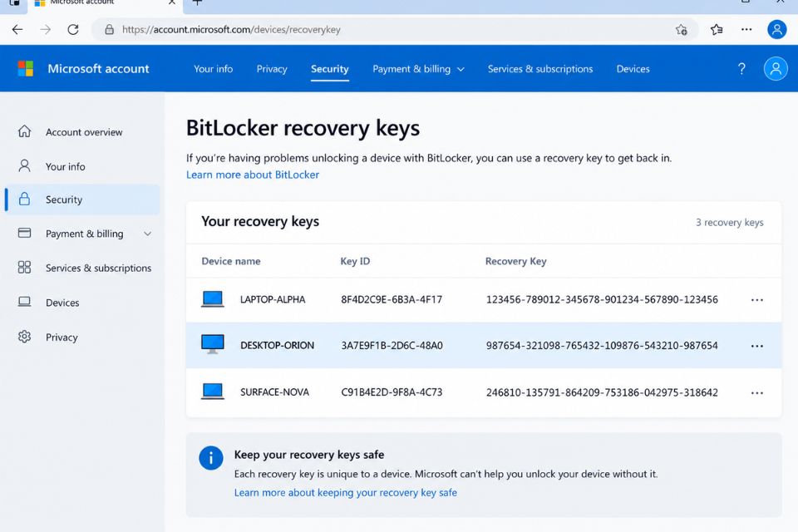Open more options for DESKTOP-ORION row
Image resolution: width=798 pixels, height=532 pixels.
pos(756,346)
